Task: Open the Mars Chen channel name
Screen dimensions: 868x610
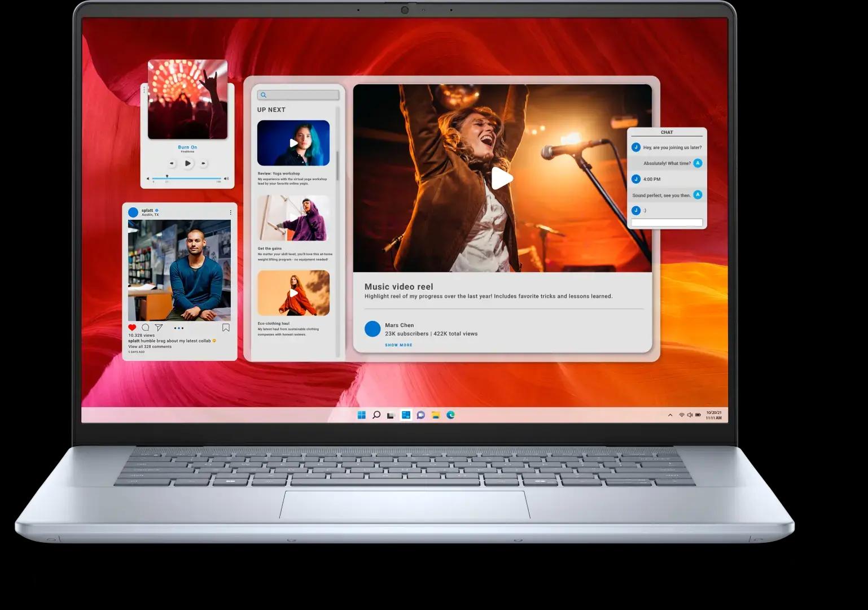Action: click(x=399, y=325)
